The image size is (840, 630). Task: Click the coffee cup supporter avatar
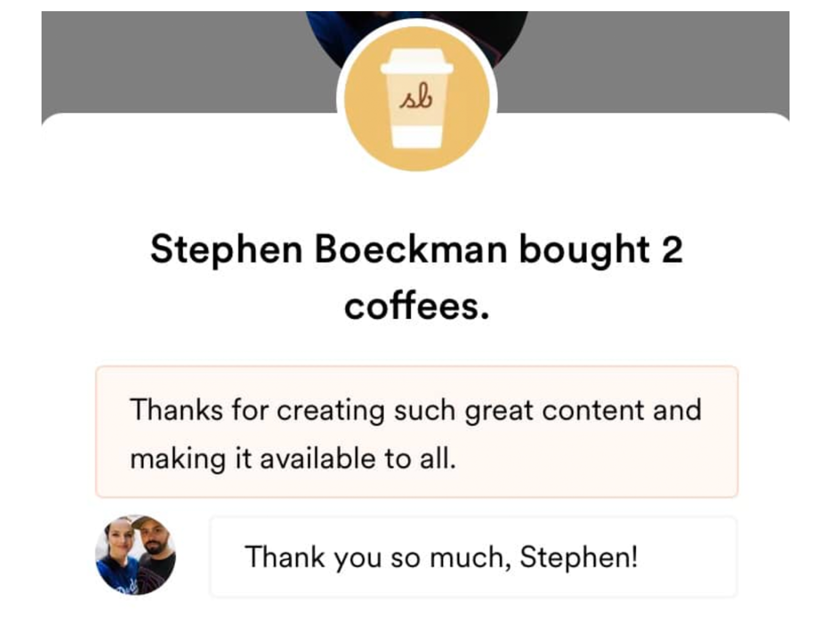[417, 99]
